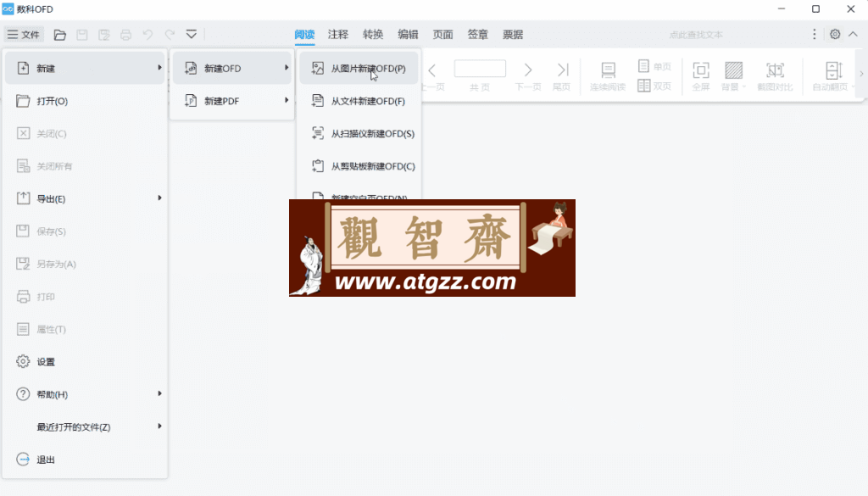Select 单页 single page view
This screenshot has height=496, width=868.
654,66
